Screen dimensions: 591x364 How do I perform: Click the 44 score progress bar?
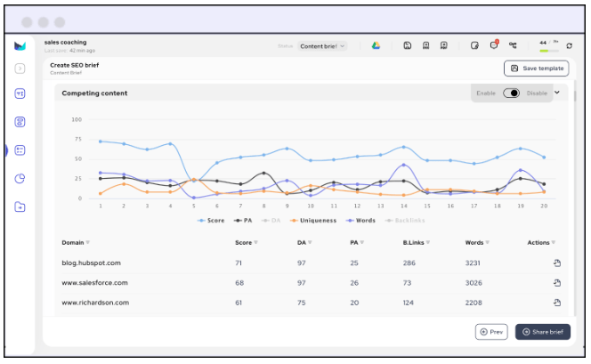549,51
